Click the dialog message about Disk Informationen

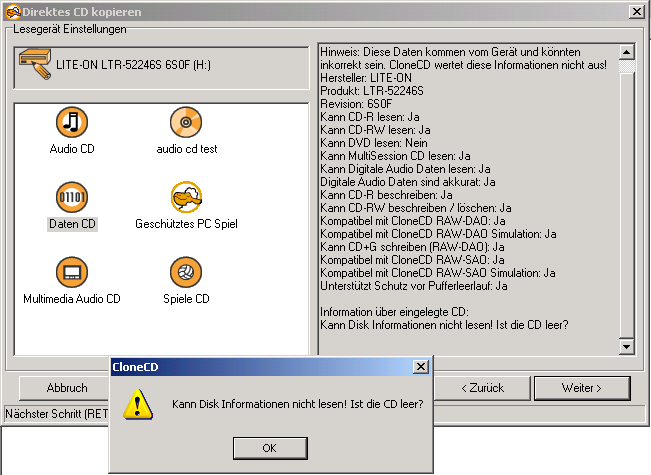(x=298, y=404)
